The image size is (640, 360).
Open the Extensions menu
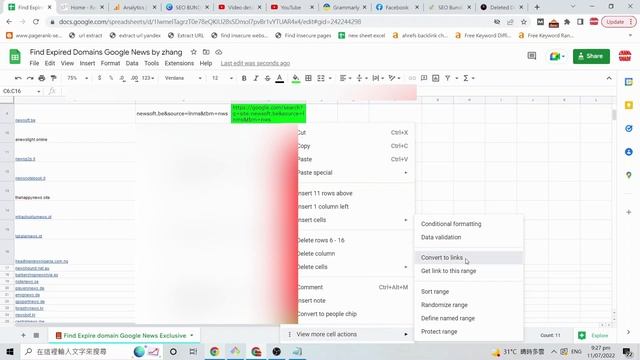(x=179, y=63)
